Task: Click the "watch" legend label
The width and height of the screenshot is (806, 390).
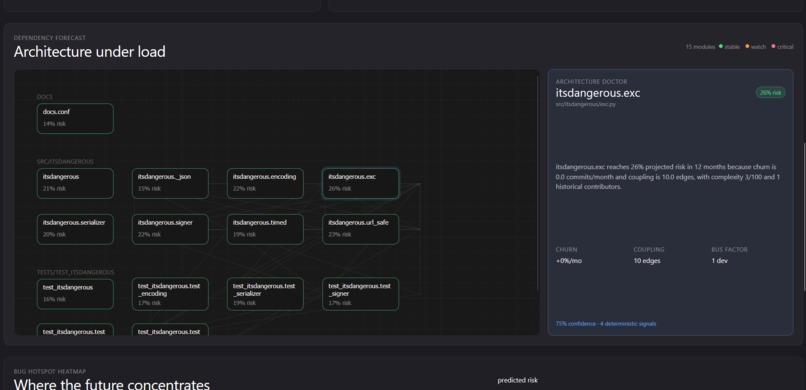Action: click(758, 47)
